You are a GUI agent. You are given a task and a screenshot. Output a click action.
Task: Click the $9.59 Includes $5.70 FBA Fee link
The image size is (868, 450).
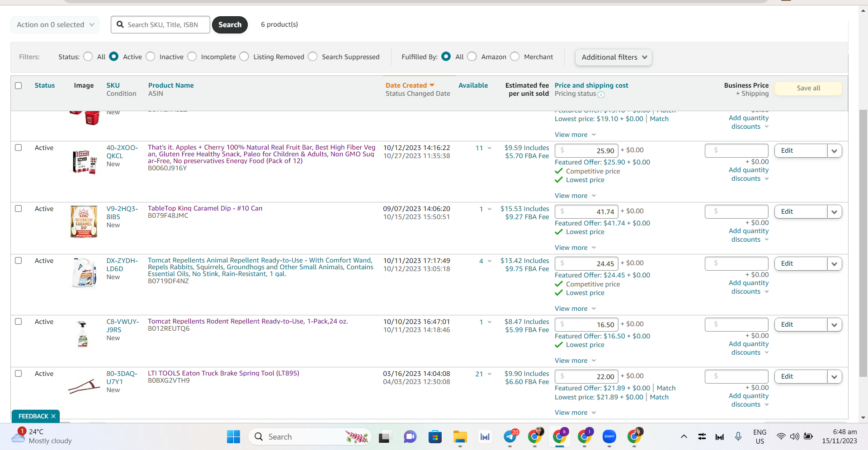point(527,152)
